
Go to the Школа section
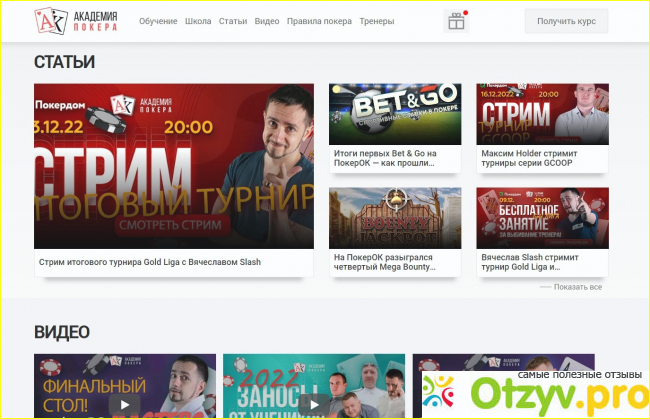click(198, 21)
